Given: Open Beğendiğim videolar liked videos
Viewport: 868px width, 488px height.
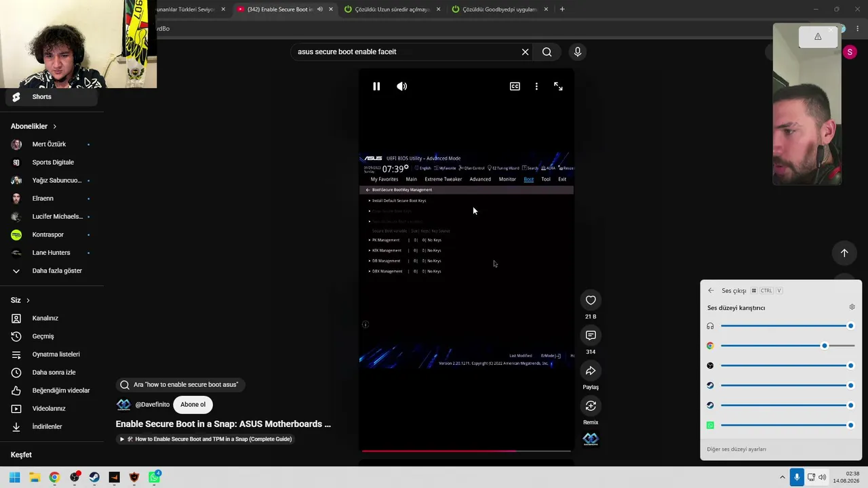Looking at the screenshot, I should (x=52, y=390).
